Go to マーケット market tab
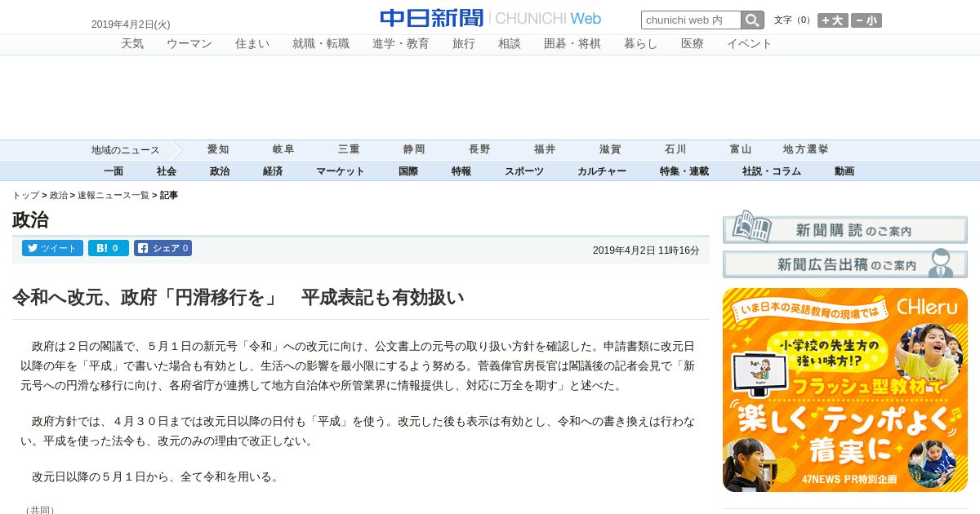 pos(341,171)
